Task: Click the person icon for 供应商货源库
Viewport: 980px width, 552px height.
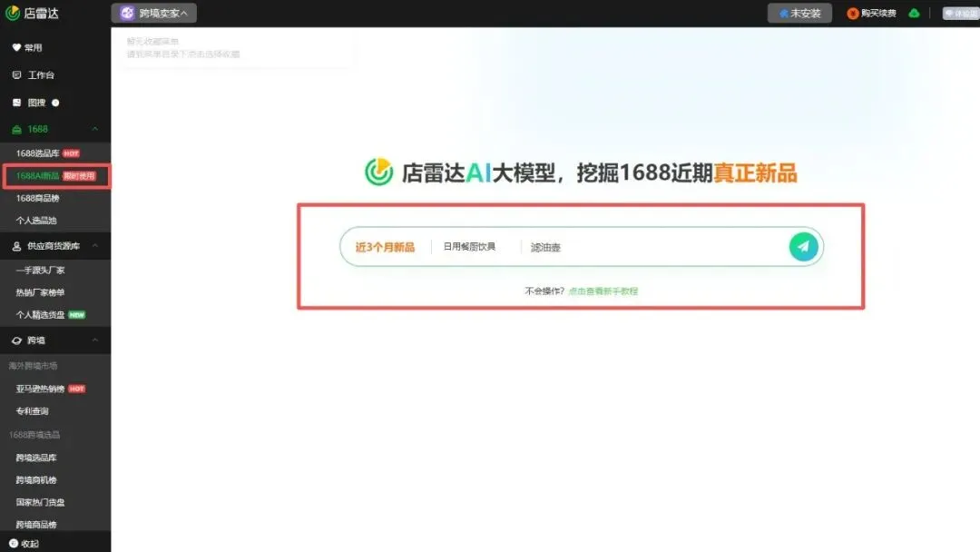Action: point(16,246)
